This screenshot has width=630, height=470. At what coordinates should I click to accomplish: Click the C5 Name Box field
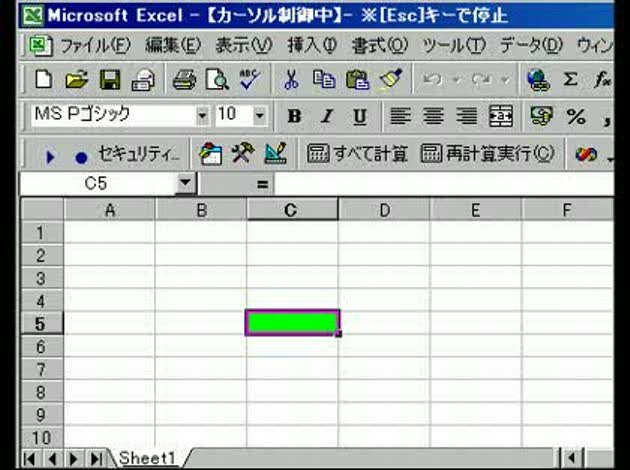98,184
